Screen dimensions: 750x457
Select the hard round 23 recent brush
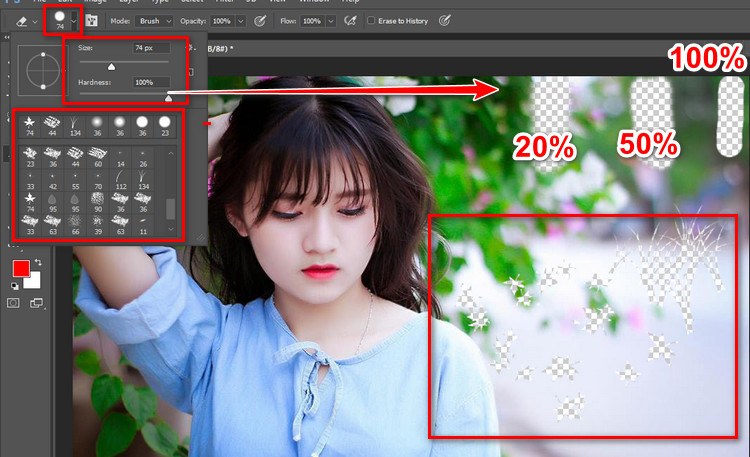pyautogui.click(x=165, y=126)
